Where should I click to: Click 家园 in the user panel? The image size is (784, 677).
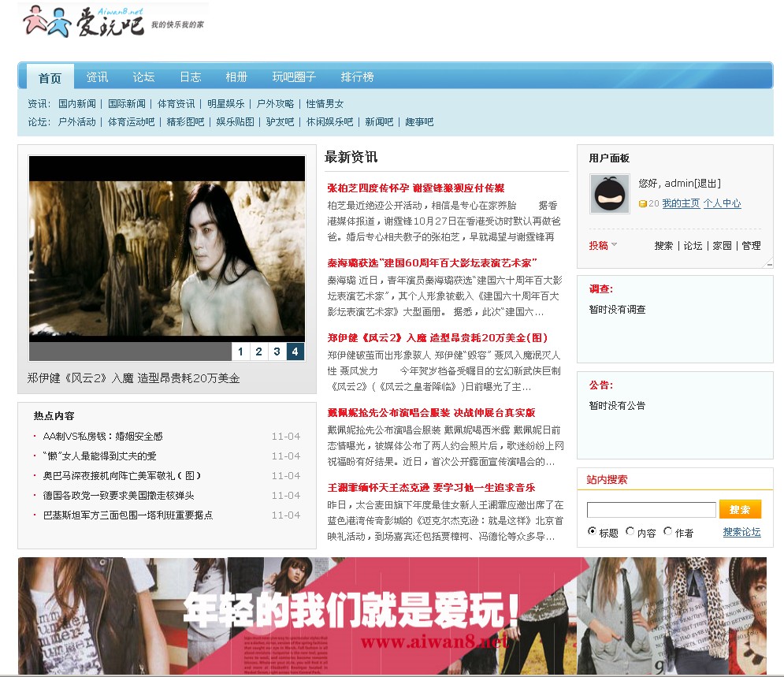pos(722,245)
